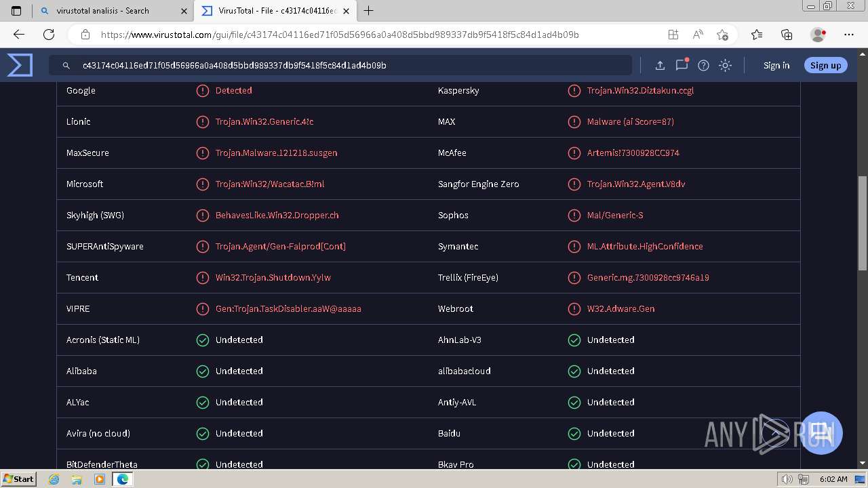This screenshot has height=488, width=868.
Task: View site information lock icon
Action: click(x=85, y=35)
